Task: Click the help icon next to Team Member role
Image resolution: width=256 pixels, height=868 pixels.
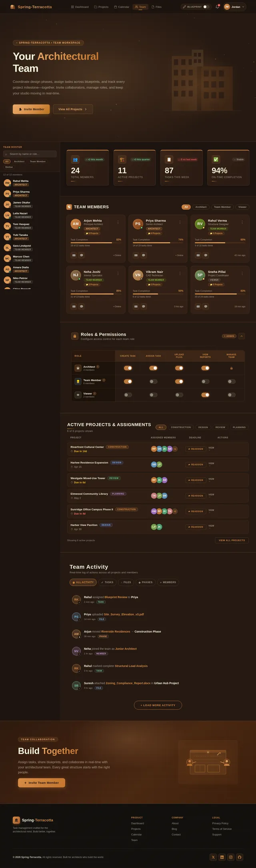Action: tap(104, 380)
